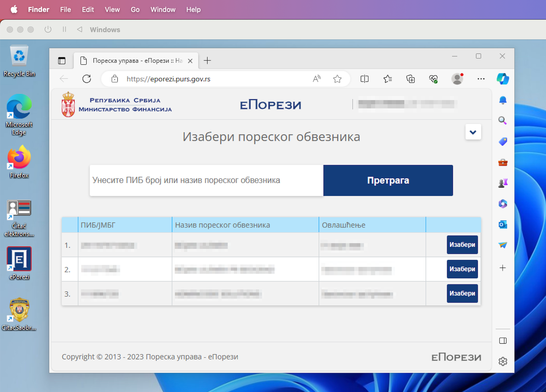Viewport: 546px width, 392px height.
Task: Open the Help menu
Action: [193, 10]
